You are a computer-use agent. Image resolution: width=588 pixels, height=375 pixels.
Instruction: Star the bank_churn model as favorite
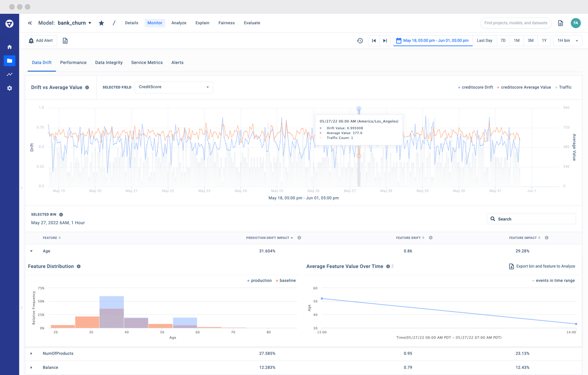(x=101, y=23)
